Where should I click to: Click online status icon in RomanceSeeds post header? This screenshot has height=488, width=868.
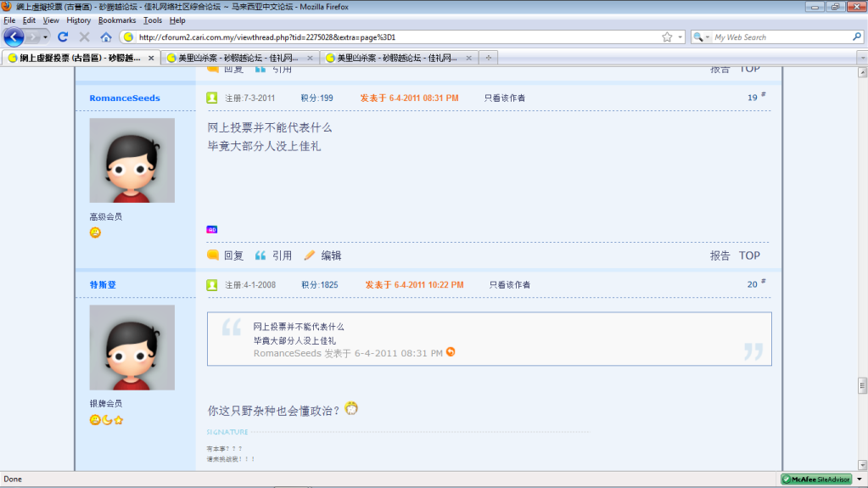[212, 98]
